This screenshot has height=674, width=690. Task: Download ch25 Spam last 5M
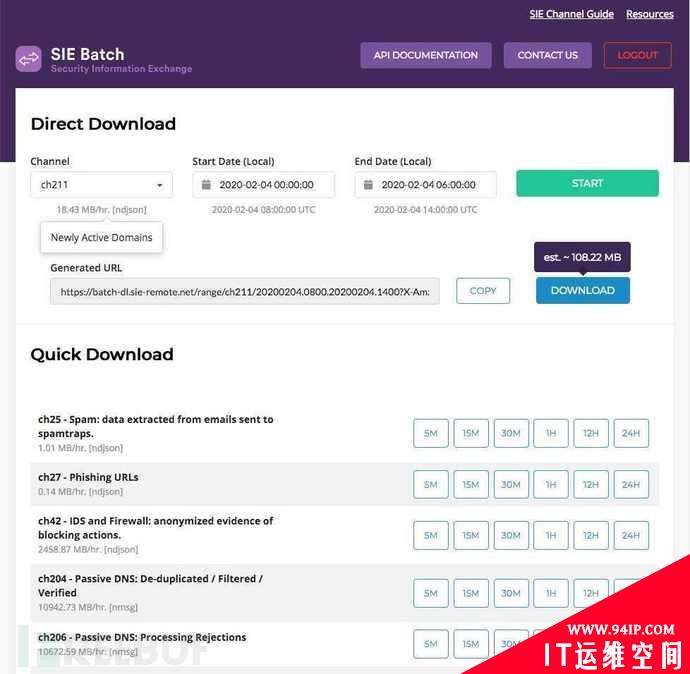tap(431, 433)
